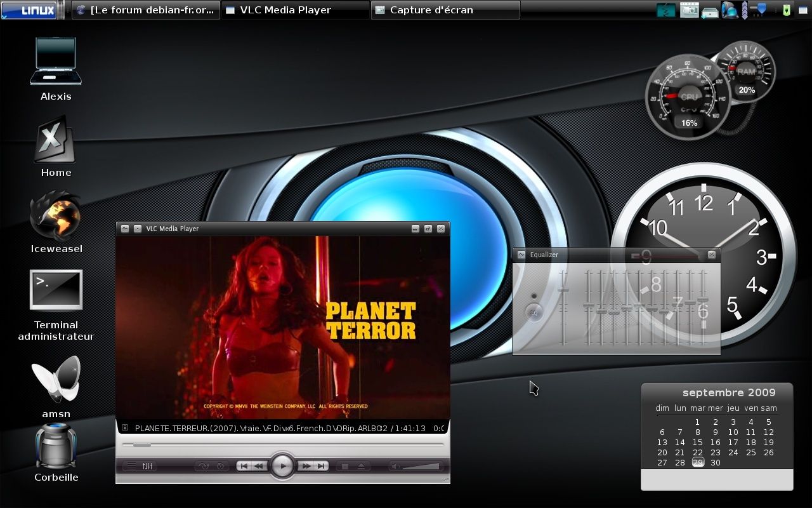Click the CPU gauge widget
812x508 pixels.
[688, 98]
